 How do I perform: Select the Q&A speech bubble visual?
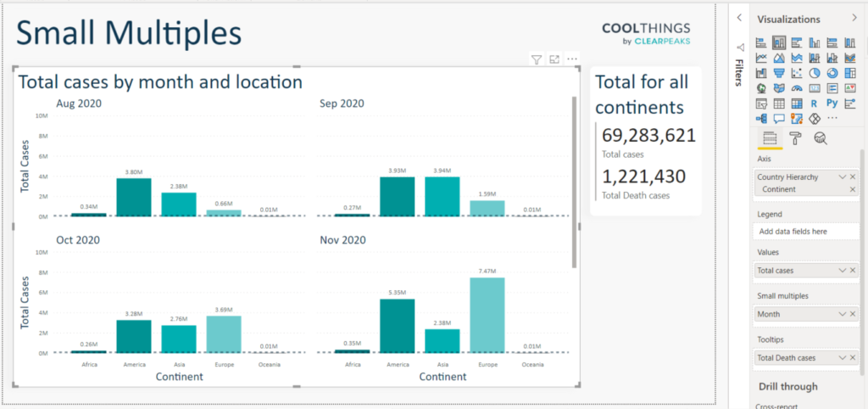pos(780,118)
